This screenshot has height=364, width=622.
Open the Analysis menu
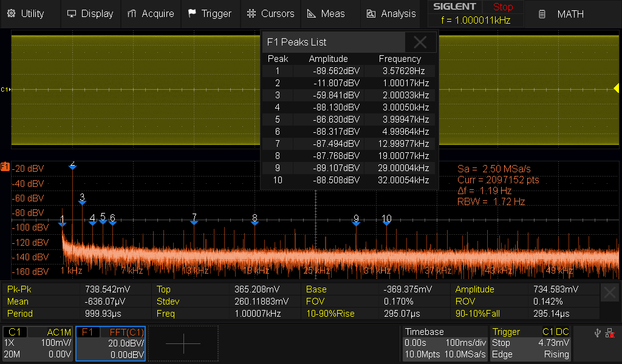391,13
